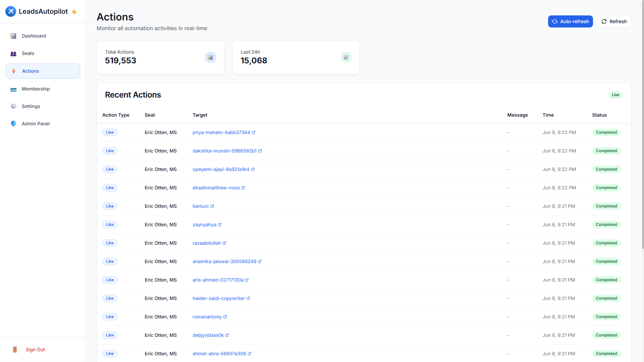Open external link icon beside razaabdullah
Image resolution: width=644 pixels, height=362 pixels.
pos(224,243)
